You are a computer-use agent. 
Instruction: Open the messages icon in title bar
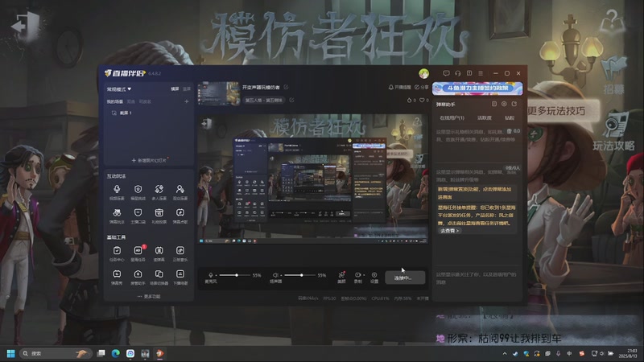click(446, 73)
